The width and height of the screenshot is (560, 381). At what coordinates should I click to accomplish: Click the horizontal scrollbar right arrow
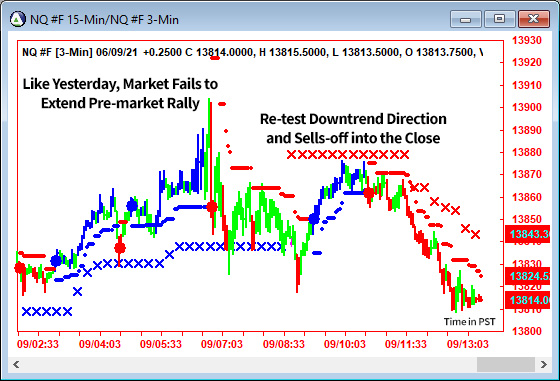543,364
